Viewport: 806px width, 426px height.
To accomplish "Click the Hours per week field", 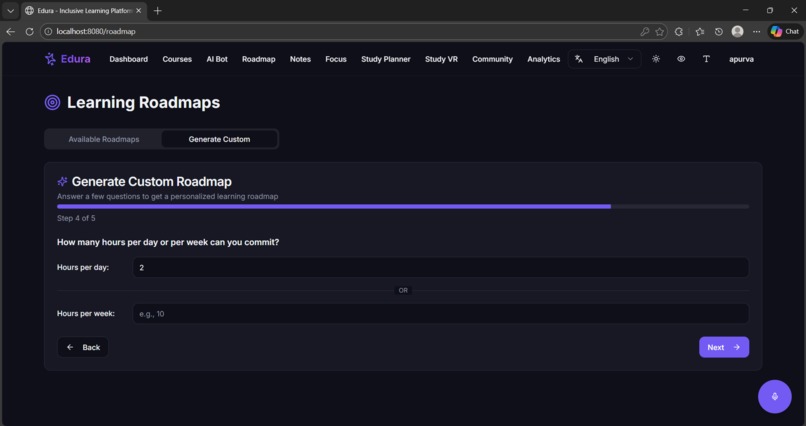I will pyautogui.click(x=441, y=314).
